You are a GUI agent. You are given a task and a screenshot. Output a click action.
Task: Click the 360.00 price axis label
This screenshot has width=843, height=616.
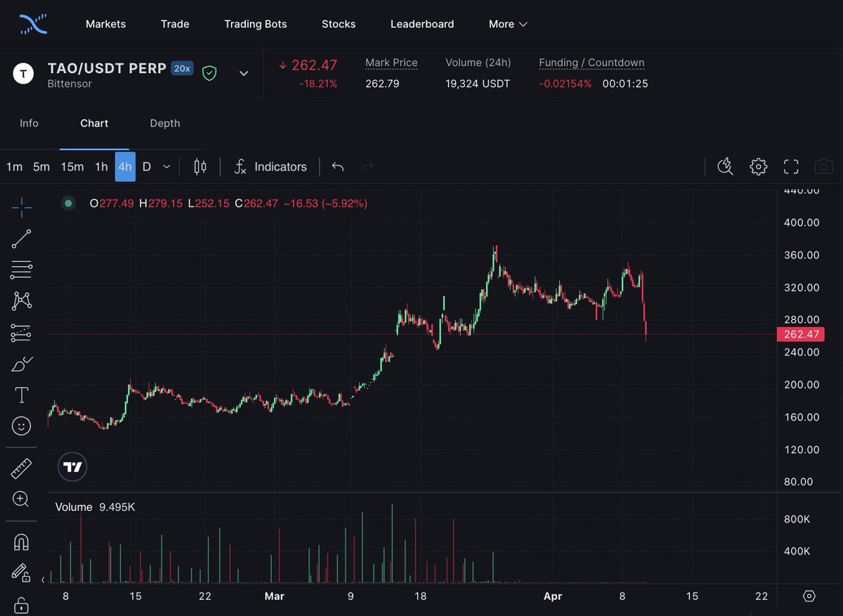[x=802, y=255]
